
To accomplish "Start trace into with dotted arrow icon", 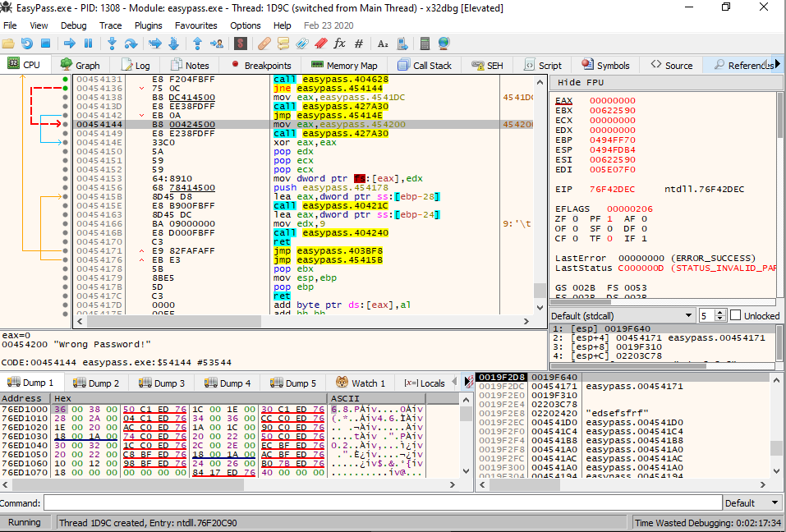I will [x=155, y=44].
